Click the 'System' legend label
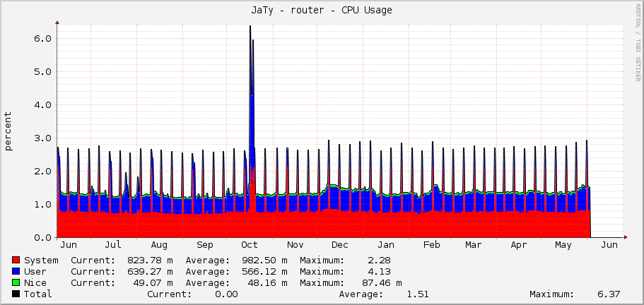The width and height of the screenshot is (644, 305). point(41,261)
